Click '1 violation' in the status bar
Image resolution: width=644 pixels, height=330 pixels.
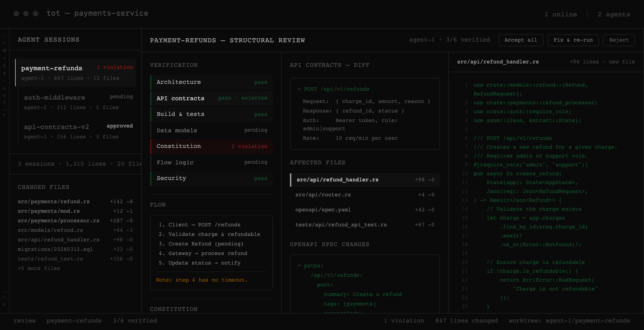pos(404,321)
